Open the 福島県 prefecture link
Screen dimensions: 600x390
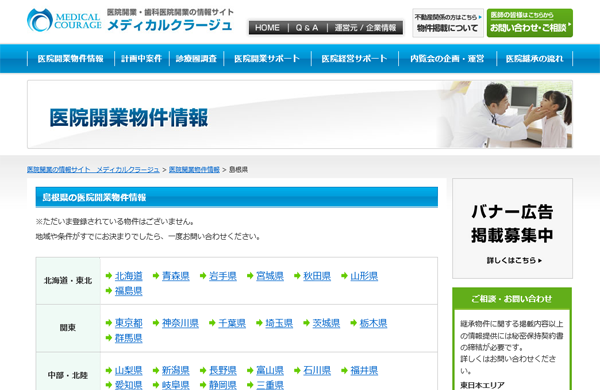[129, 291]
